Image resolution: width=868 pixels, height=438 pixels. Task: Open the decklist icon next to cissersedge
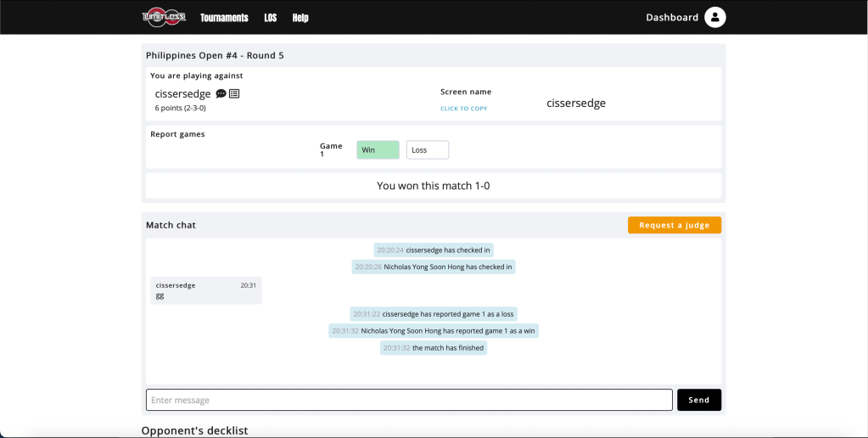point(234,94)
